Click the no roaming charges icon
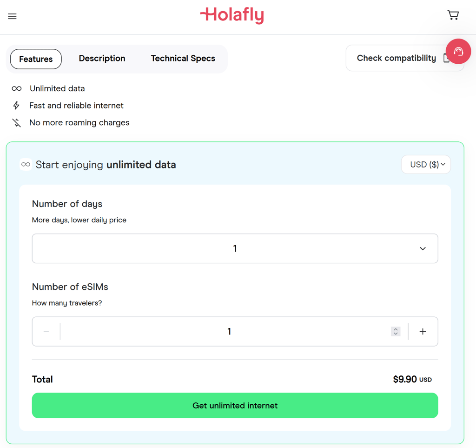The width and height of the screenshot is (476, 448). pos(16,123)
